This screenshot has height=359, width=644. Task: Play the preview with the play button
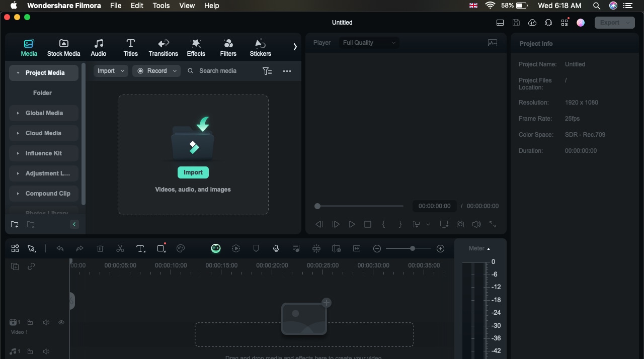(x=352, y=224)
